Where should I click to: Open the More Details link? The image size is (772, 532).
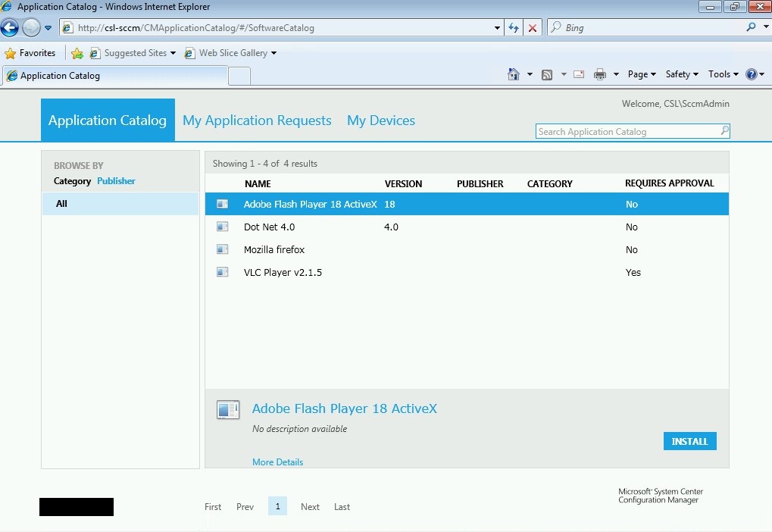pos(277,462)
